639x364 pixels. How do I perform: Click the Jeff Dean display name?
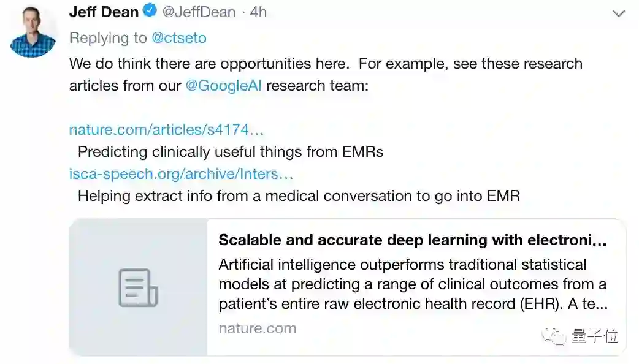pyautogui.click(x=104, y=11)
